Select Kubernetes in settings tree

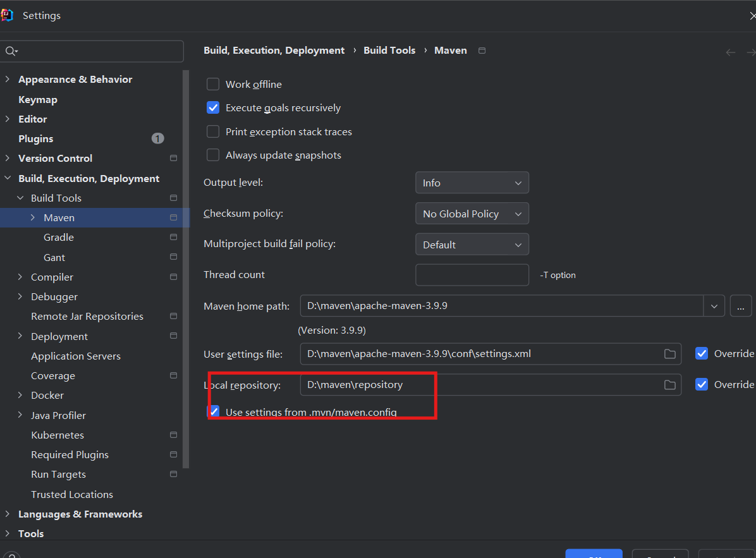point(58,435)
